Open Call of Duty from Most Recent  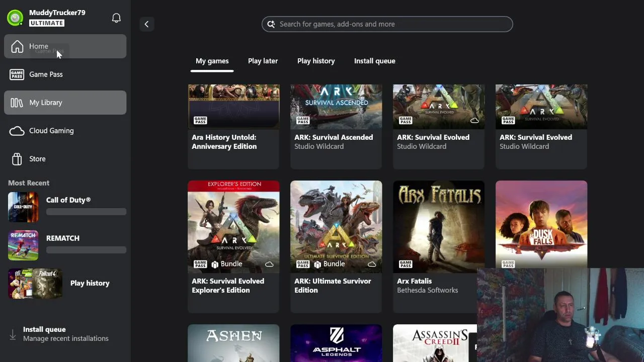(67, 207)
